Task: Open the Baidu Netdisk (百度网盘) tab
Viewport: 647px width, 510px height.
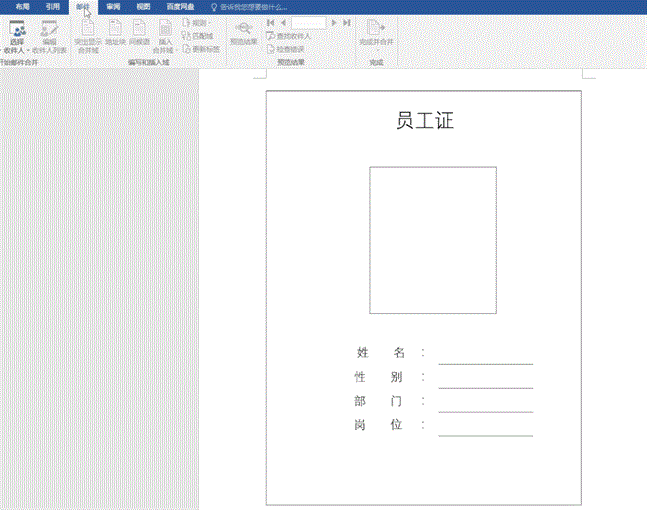Action: [181, 6]
